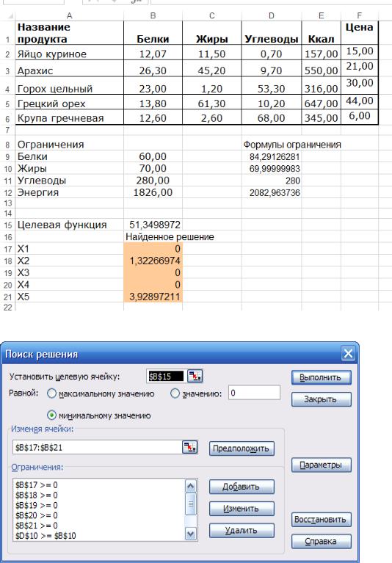Click the Формулы ограничения label
392x563 pixels.
coord(292,145)
